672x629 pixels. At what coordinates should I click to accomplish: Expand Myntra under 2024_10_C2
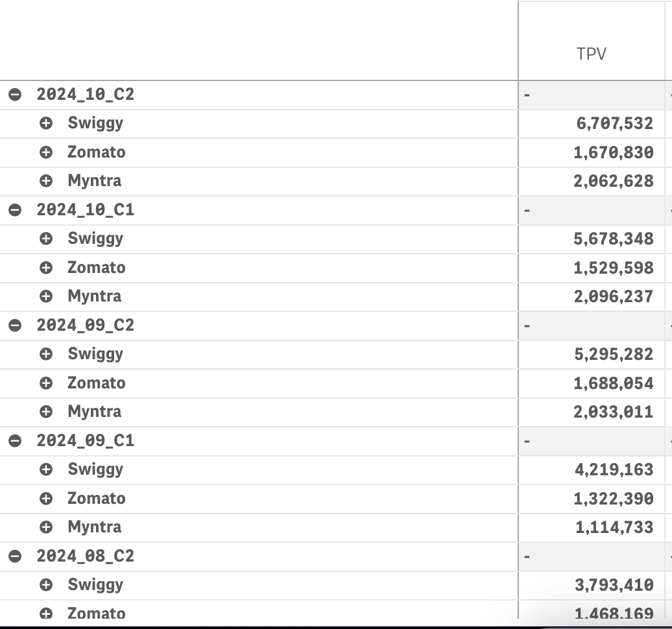(x=46, y=181)
